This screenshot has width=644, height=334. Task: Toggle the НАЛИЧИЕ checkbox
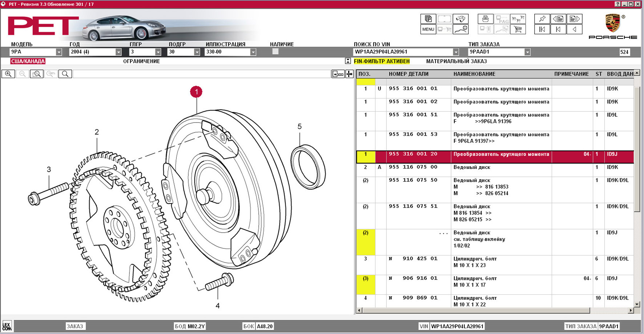275,52
